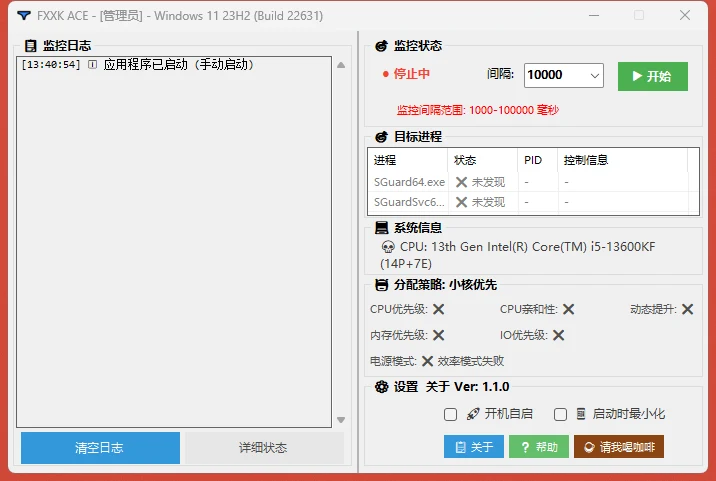Image resolution: width=716 pixels, height=481 pixels.
Task: Click the monitoring status refresh icon
Action: tap(381, 46)
